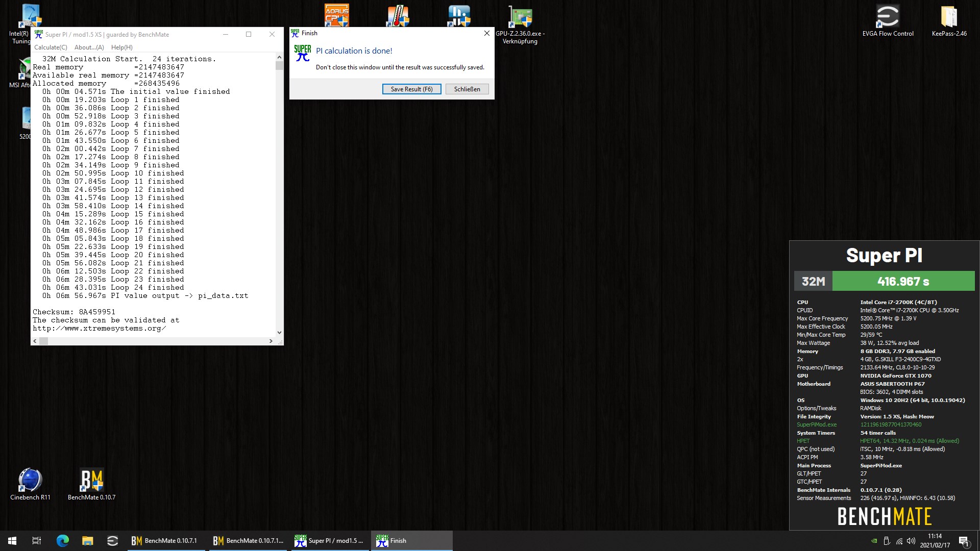Open the Calculate(C) menu
Image resolution: width=980 pixels, height=551 pixels.
click(x=51, y=47)
